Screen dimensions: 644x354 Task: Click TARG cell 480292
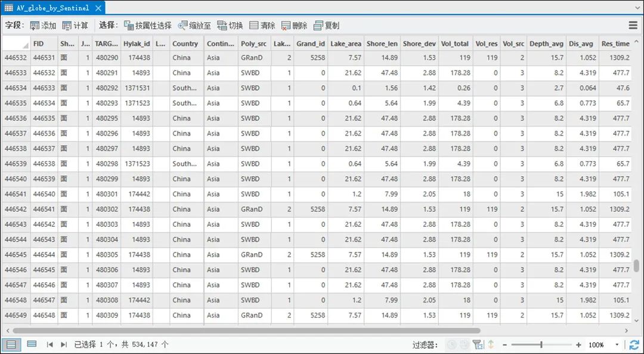(107, 88)
